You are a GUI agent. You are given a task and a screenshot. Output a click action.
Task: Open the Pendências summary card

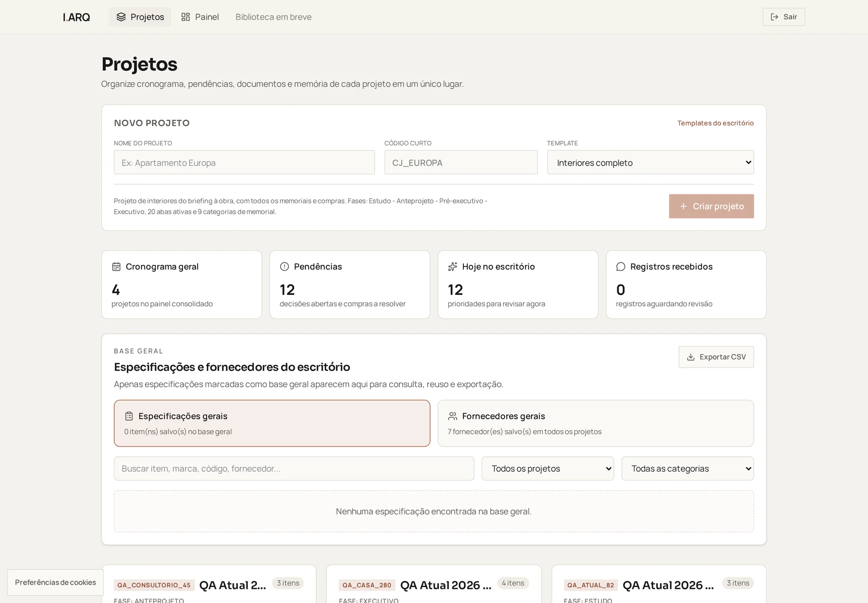click(x=350, y=285)
